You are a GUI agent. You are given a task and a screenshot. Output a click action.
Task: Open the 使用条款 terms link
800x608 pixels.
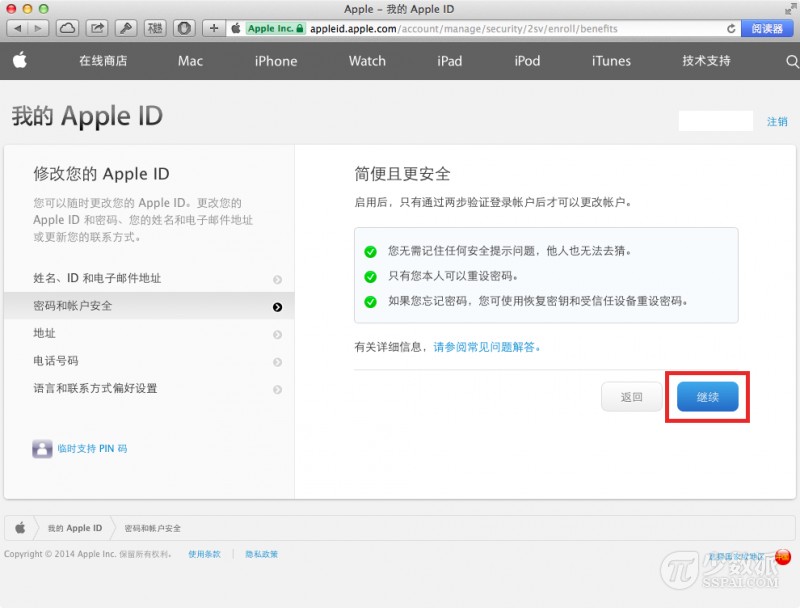[204, 554]
